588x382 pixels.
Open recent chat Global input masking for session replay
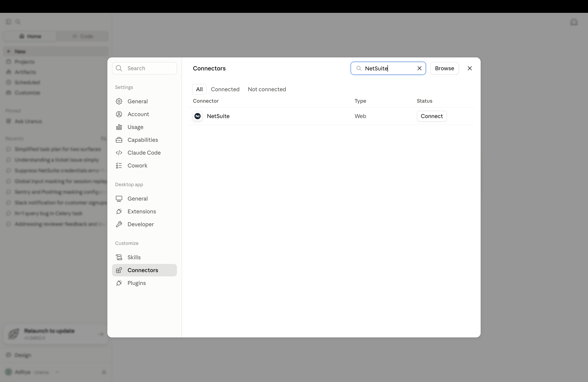pyautogui.click(x=56, y=181)
